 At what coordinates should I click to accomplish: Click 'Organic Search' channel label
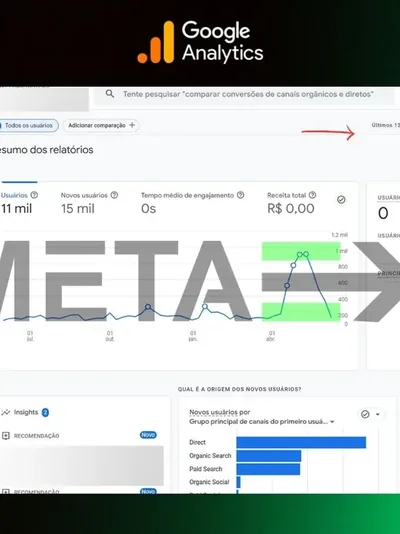point(210,456)
